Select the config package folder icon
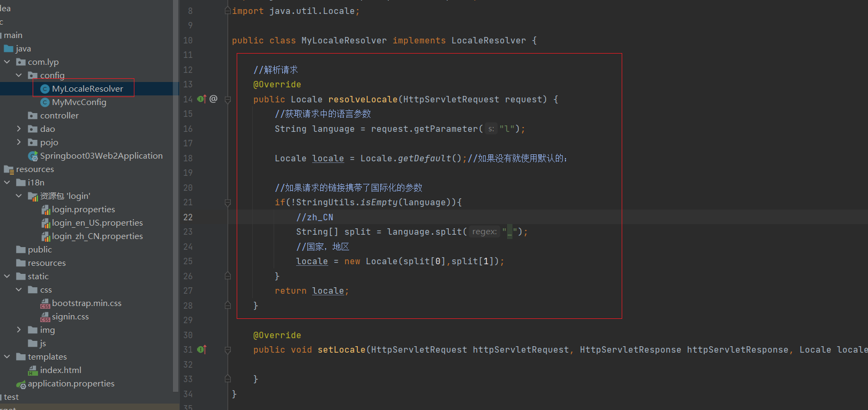The height and width of the screenshot is (410, 868). click(33, 76)
